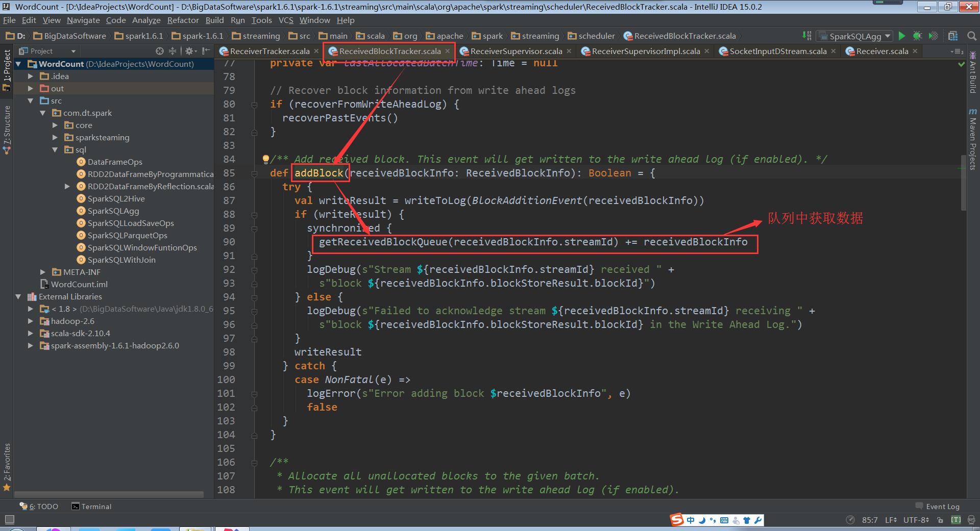Open Sogou wrench tools icon
This screenshot has height=531, width=980.
[x=758, y=520]
